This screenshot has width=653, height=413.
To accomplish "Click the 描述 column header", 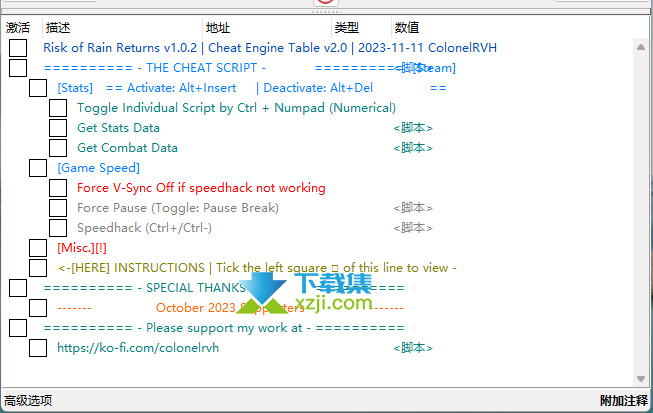I will tap(58, 27).
